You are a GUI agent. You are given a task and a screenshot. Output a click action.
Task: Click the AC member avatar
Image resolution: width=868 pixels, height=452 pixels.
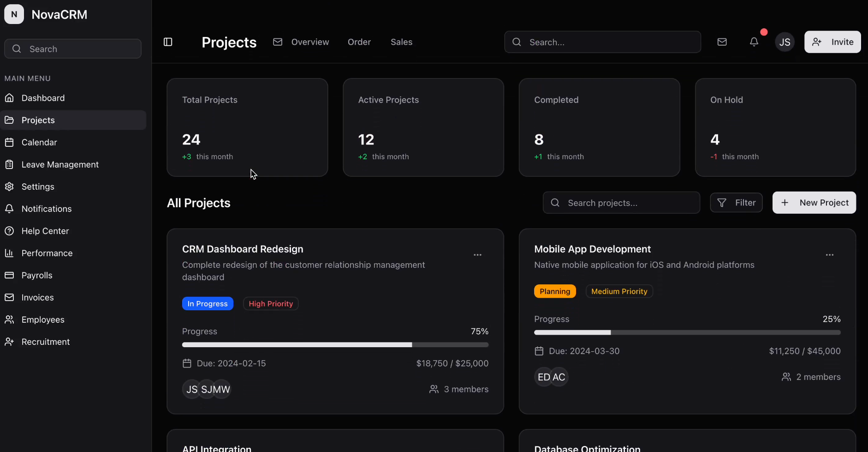tap(559, 377)
